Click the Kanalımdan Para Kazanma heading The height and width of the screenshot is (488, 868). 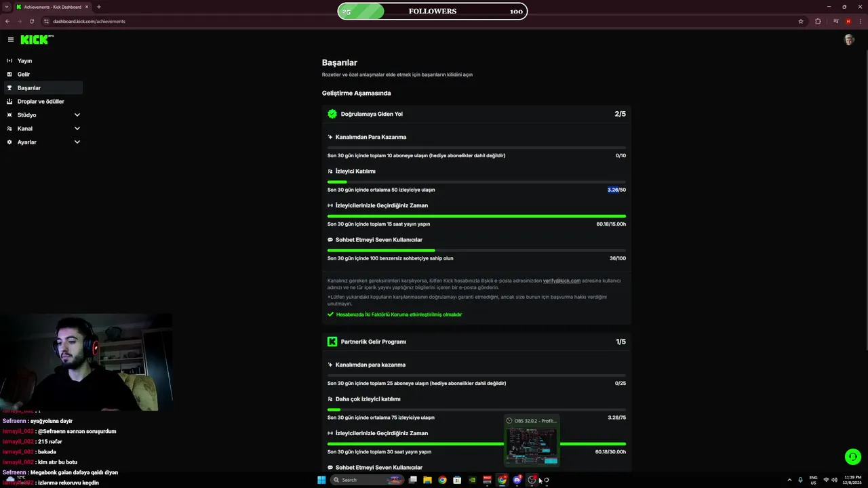tap(370, 137)
